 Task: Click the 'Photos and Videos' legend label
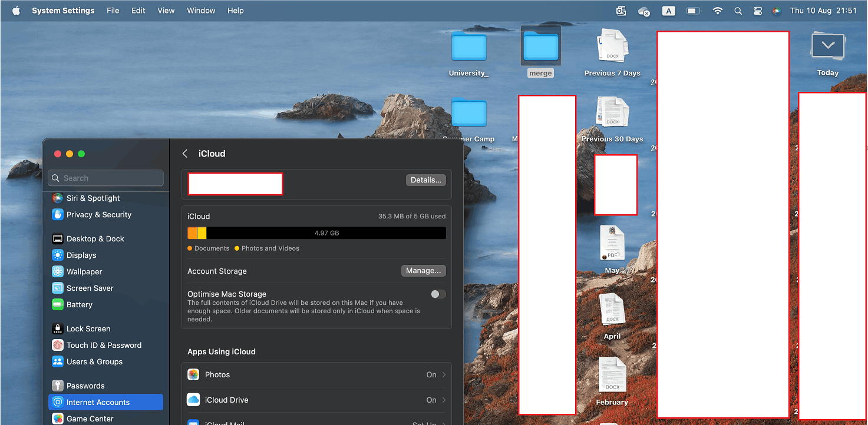coord(270,248)
